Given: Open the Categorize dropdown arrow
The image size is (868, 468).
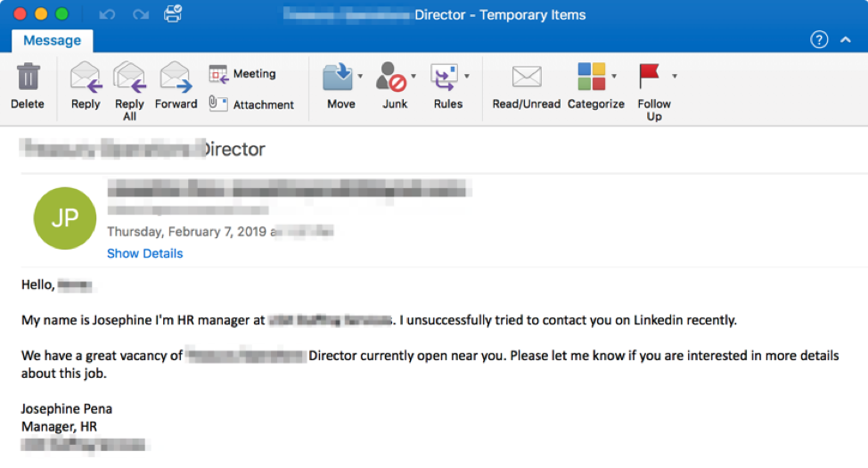Looking at the screenshot, I should tap(614, 76).
